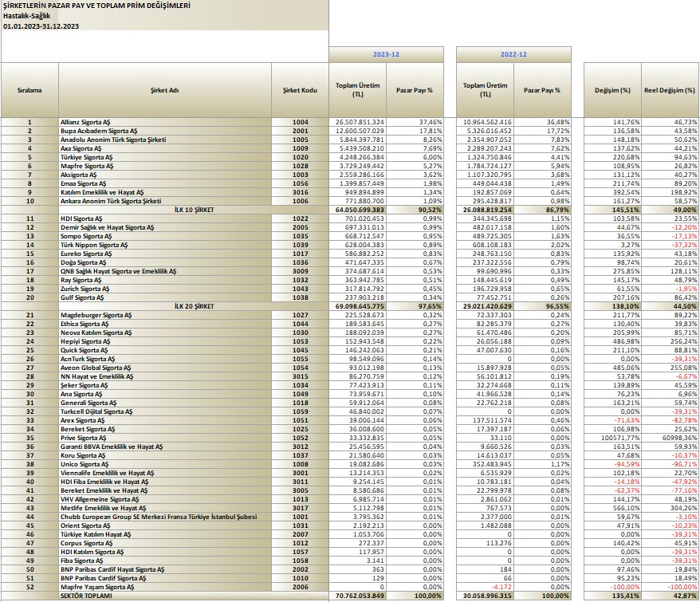Click the Allianz Sigorta AŞ cell
700x602 pixels.
coord(165,122)
